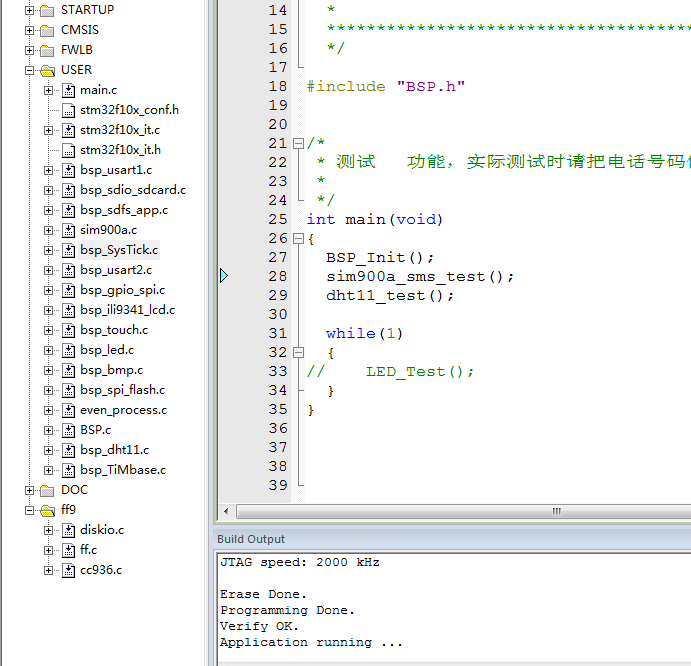
Task: Click the Build Output panel title
Action: (x=251, y=539)
